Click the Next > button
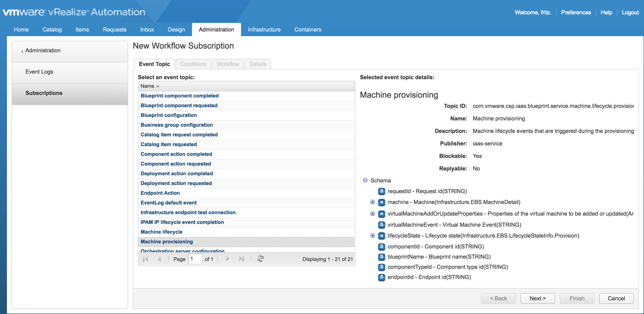Screen dimensions: 644x314 coord(538,298)
